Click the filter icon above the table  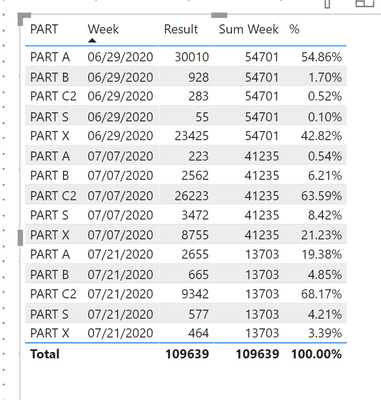coord(327,3)
